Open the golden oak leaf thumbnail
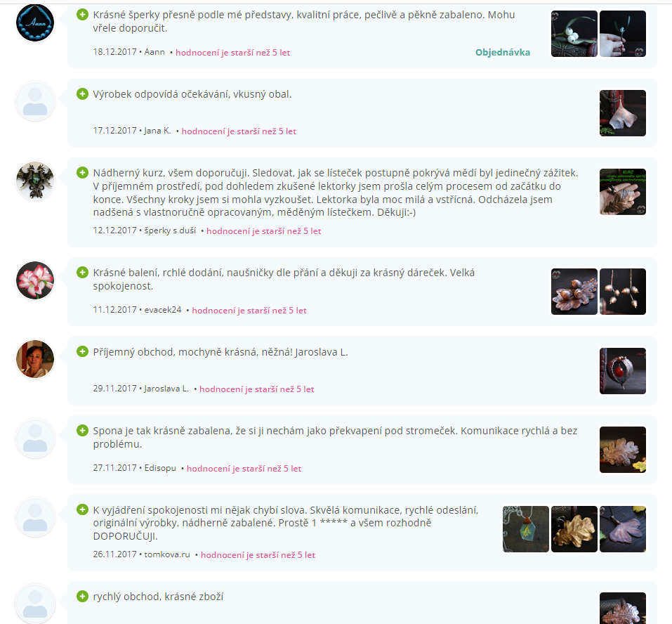This screenshot has height=624, width=672. [x=574, y=529]
